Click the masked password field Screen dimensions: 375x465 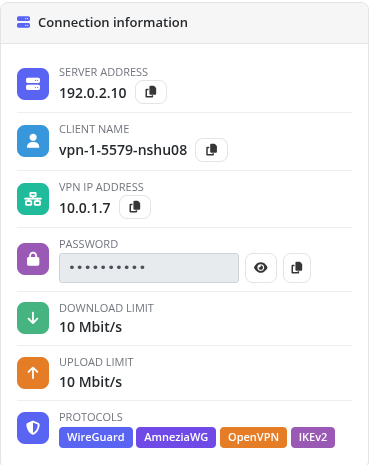(x=149, y=268)
